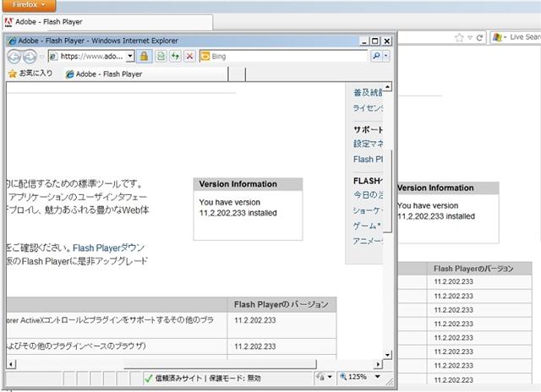The height and width of the screenshot is (392, 541).
Task: Open the zoom level dropdown arrow
Action: 378,377
